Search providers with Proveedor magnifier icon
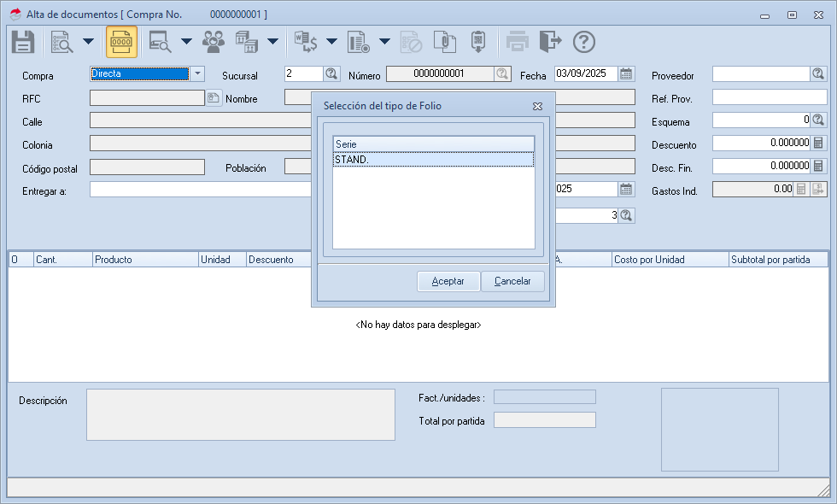 pyautogui.click(x=818, y=74)
